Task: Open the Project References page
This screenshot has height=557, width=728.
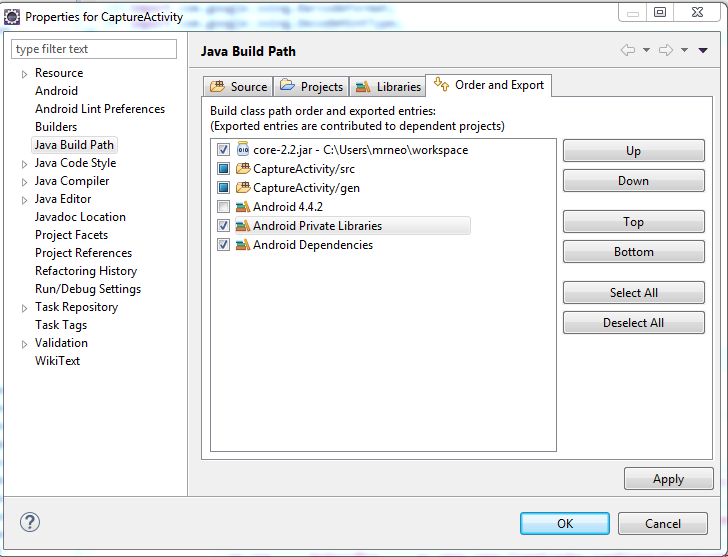Action: coord(84,253)
